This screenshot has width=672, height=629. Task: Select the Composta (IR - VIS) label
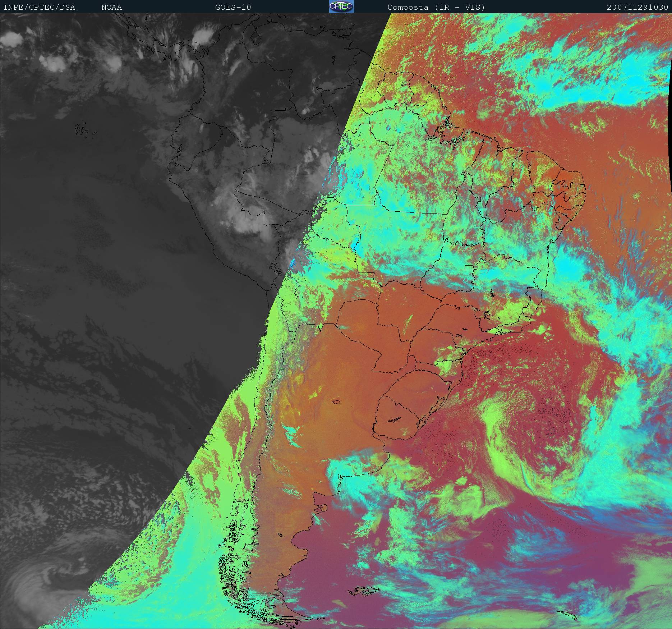(436, 8)
